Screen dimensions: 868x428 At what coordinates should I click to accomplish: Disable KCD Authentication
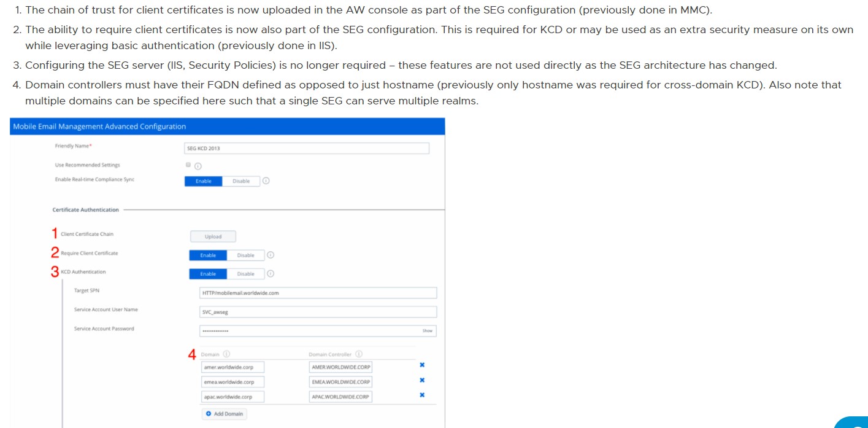tap(245, 273)
